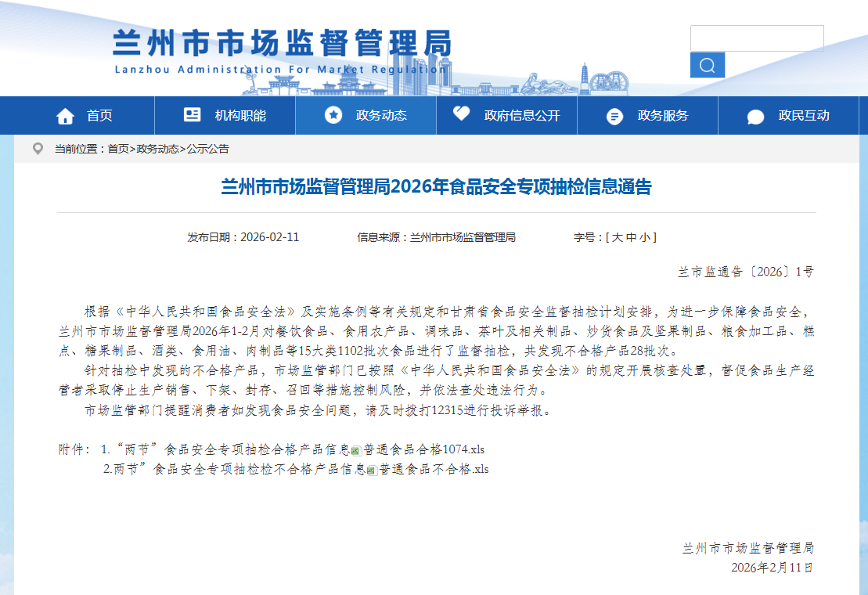This screenshot has height=595, width=868.
Task: Click the heart icon beside 政府信息公开
Action: coord(462,114)
